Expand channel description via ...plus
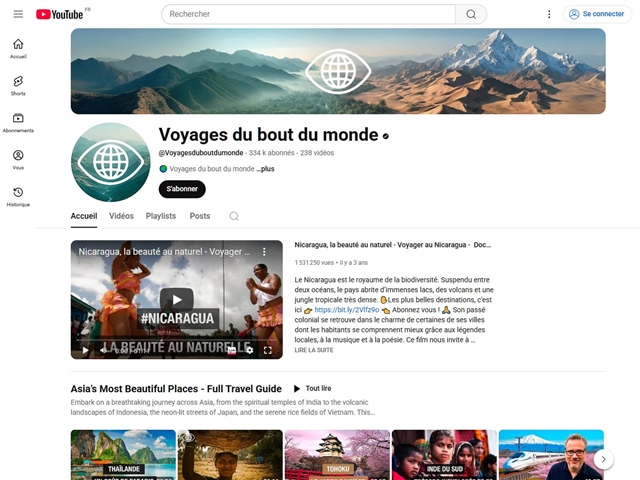This screenshot has width=640, height=480. 266,169
